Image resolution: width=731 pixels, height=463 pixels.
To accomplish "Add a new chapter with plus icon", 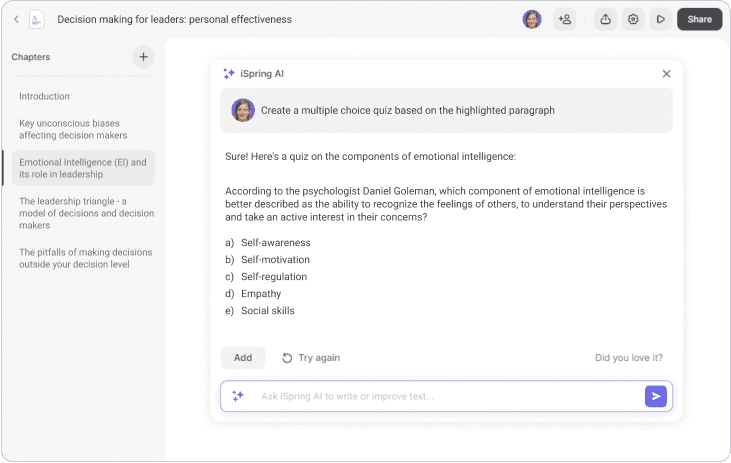I will 144,57.
